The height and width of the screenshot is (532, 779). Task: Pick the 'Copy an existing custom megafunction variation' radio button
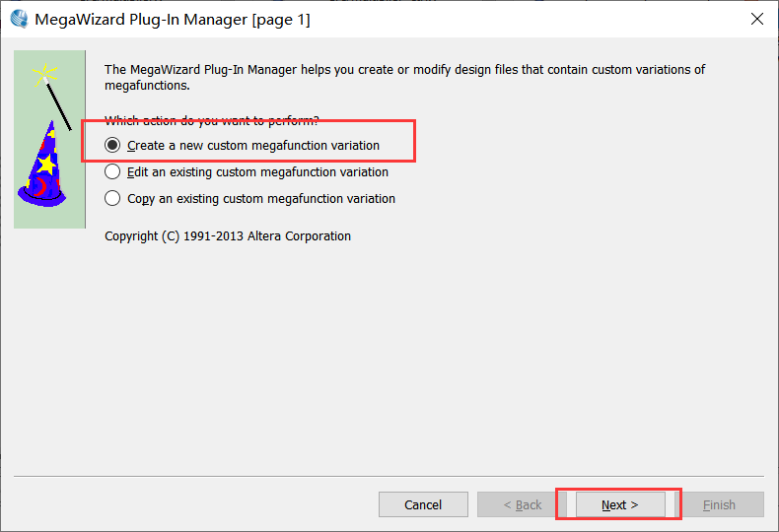112,198
